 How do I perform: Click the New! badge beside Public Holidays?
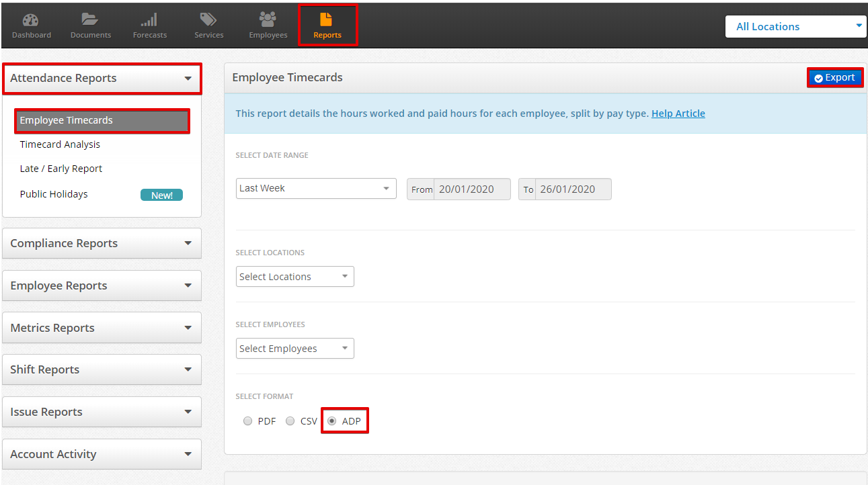point(161,195)
